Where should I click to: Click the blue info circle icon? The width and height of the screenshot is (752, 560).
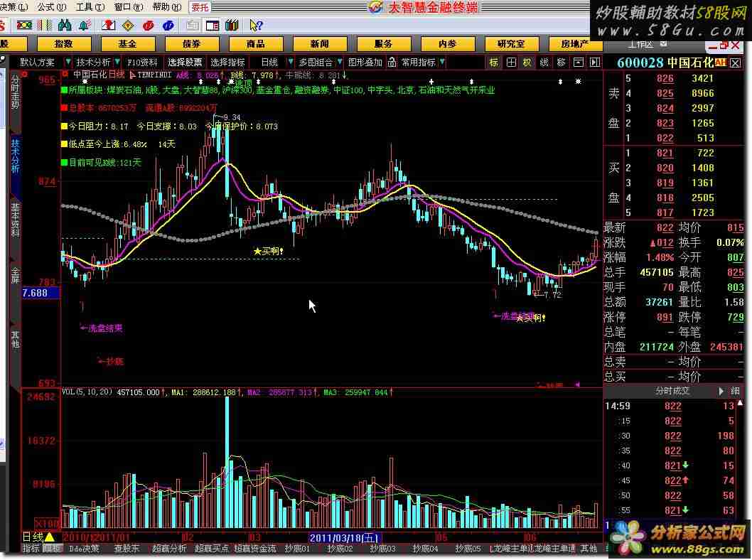tap(168, 26)
